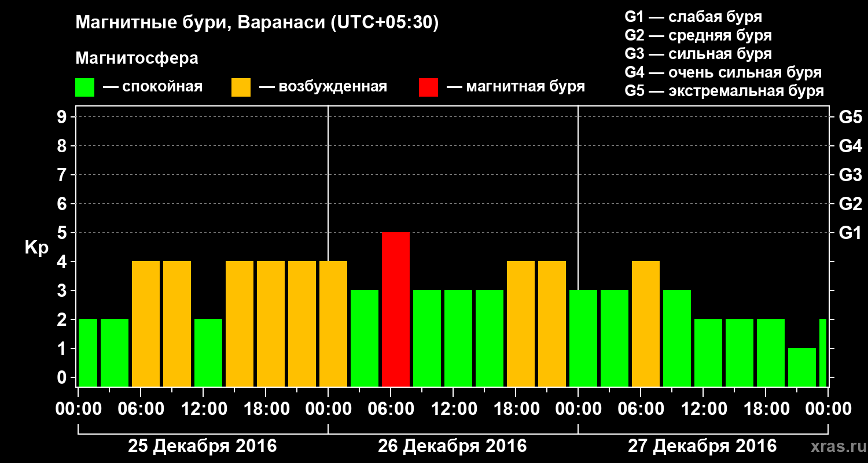
Task: Click the 'Kp' axis label
Action: (x=36, y=248)
